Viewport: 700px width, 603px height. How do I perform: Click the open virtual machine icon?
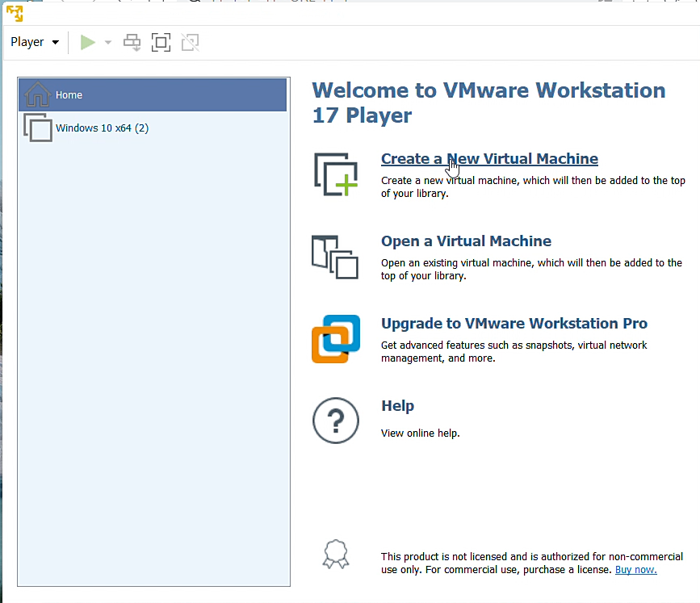coord(335,257)
